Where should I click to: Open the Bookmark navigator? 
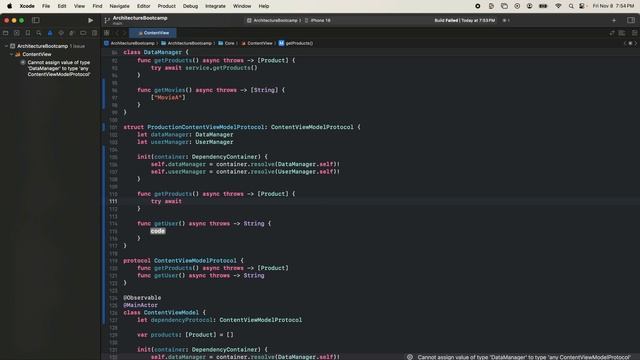(x=28, y=33)
